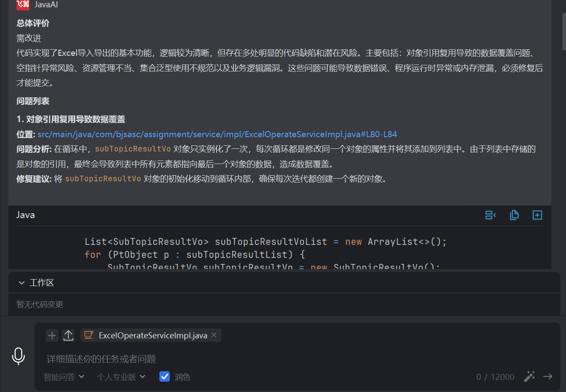
Task: Remove the attached ExcelOperateServiceImpl.java file
Action: pyautogui.click(x=213, y=334)
